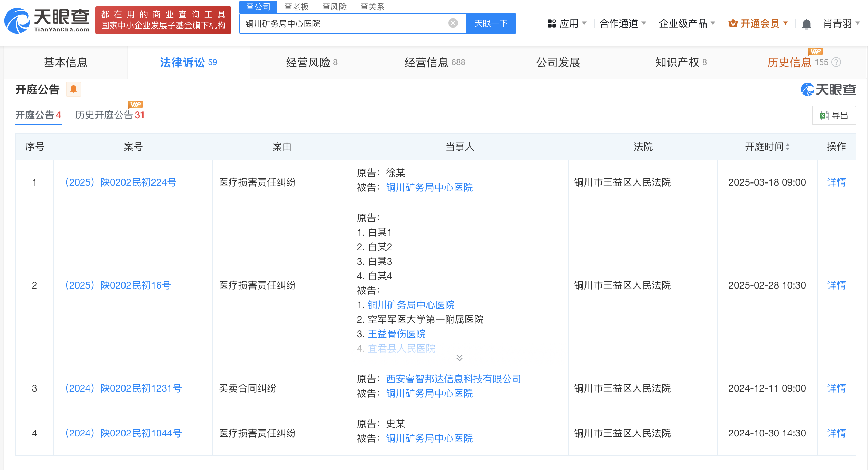Clear the search box with X icon
This screenshot has height=470, width=868.
pos(453,23)
